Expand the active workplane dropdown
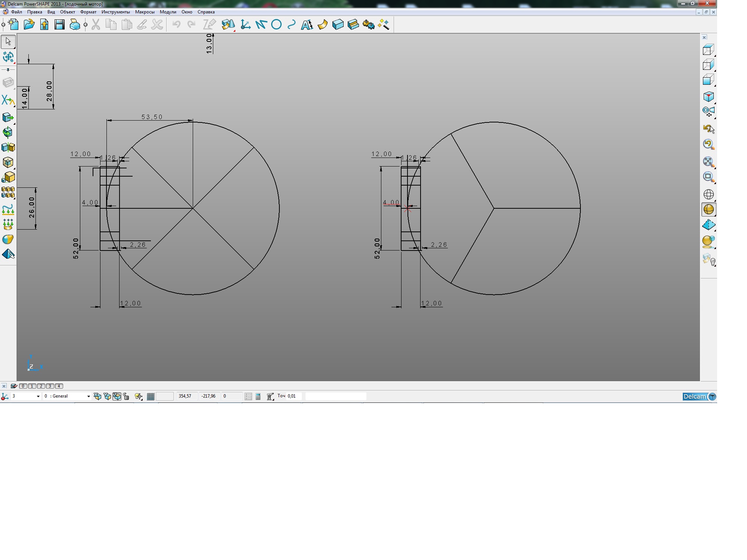Viewport: 747px width, 560px height. (38, 396)
